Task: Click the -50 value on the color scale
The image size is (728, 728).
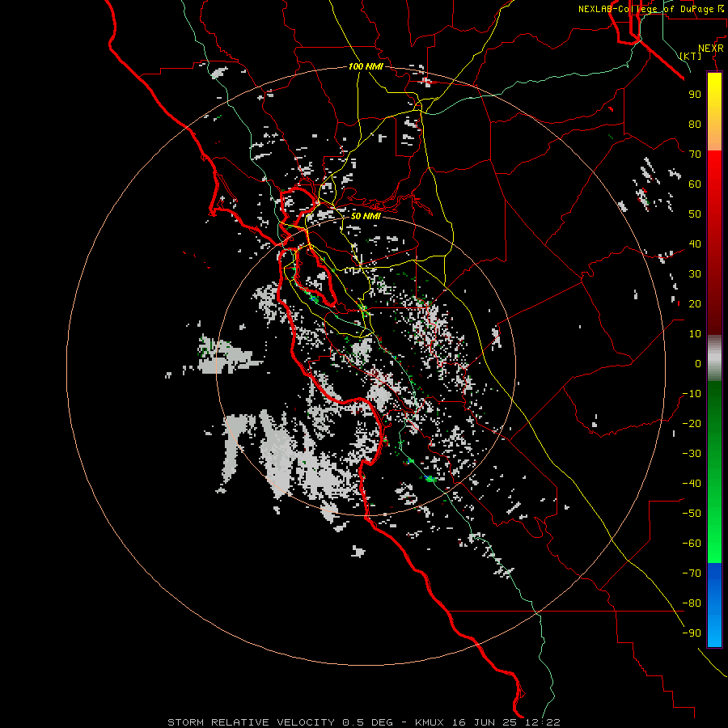Action: [692, 514]
